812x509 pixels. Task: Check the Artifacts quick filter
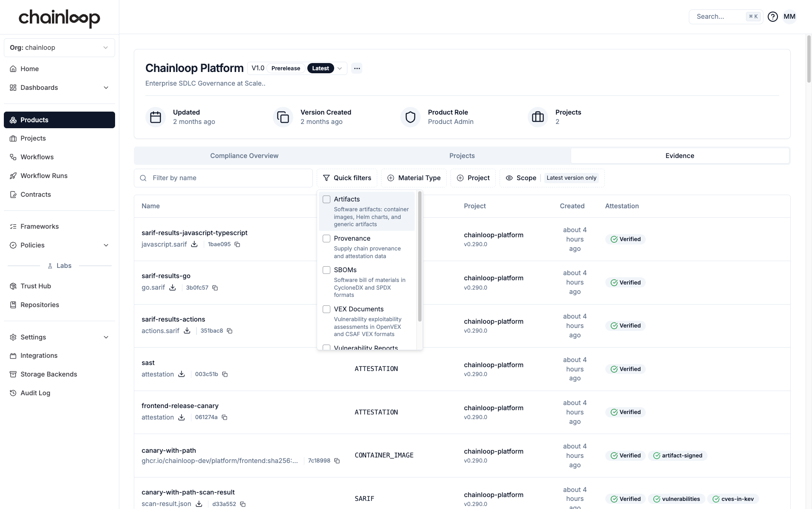[327, 199]
